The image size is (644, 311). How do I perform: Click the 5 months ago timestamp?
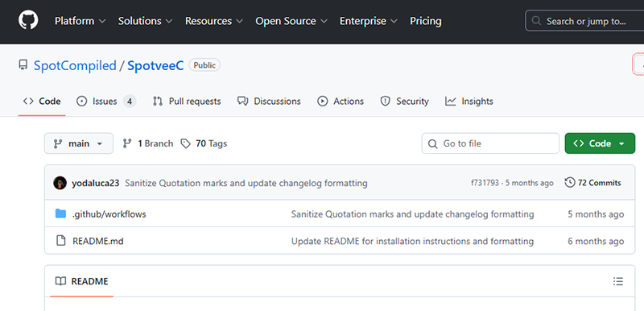(596, 214)
